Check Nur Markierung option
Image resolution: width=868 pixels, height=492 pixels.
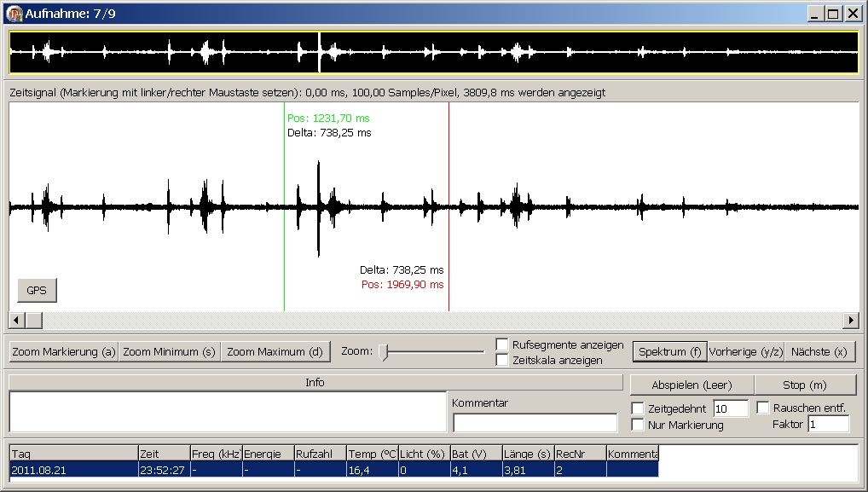[x=638, y=425]
